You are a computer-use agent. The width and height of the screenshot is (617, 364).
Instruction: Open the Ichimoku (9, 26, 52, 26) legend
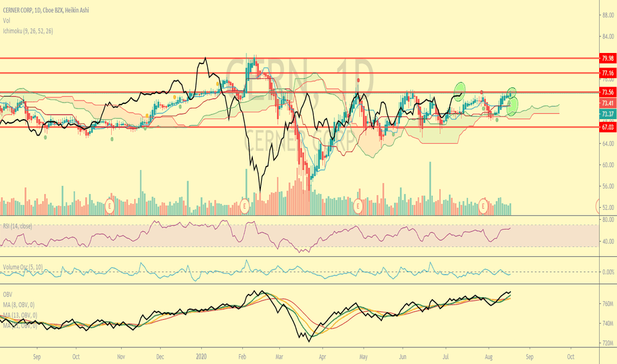(28, 30)
